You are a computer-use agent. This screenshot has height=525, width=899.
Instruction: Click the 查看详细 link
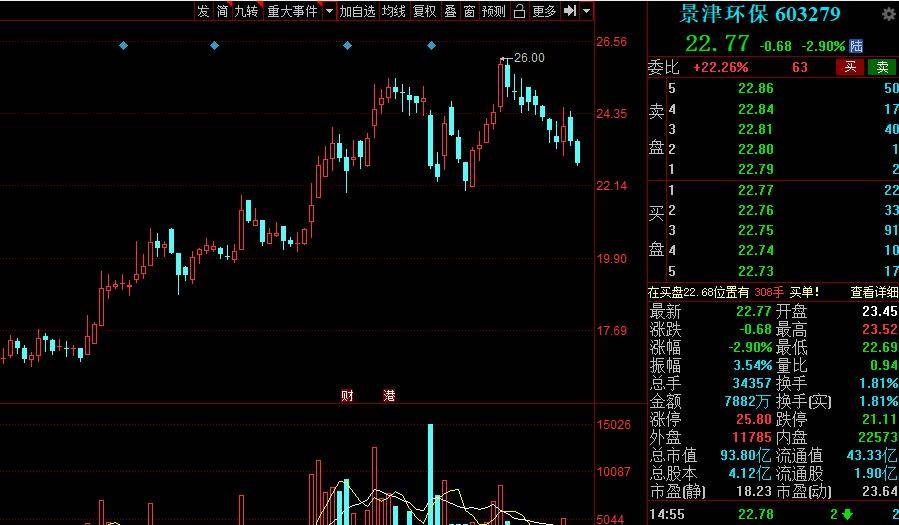click(x=874, y=292)
